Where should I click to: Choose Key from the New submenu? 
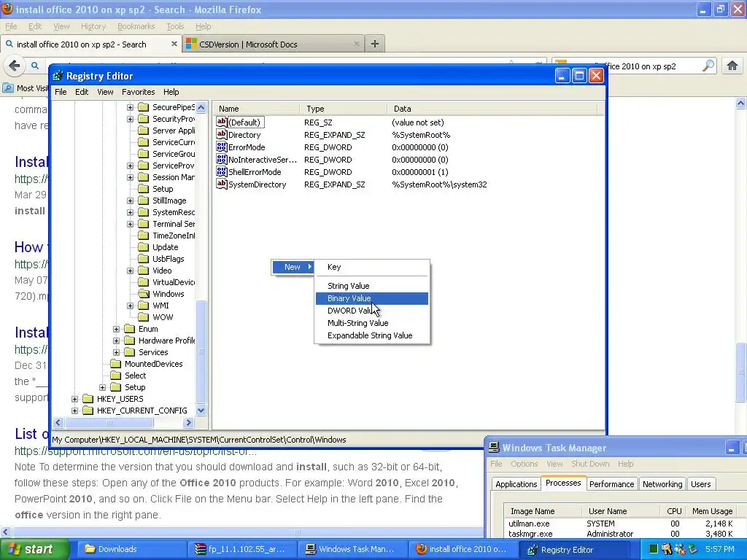(372, 267)
